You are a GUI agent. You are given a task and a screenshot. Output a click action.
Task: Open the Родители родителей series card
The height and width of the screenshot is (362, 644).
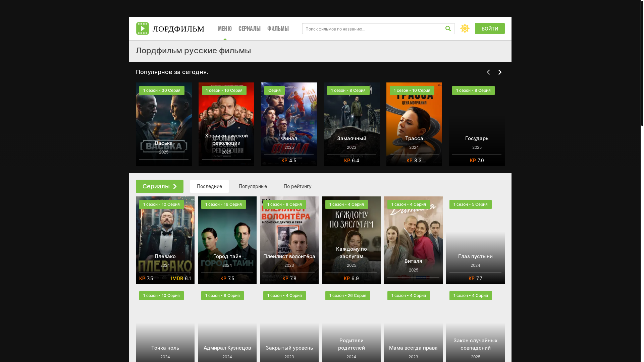tap(351, 325)
